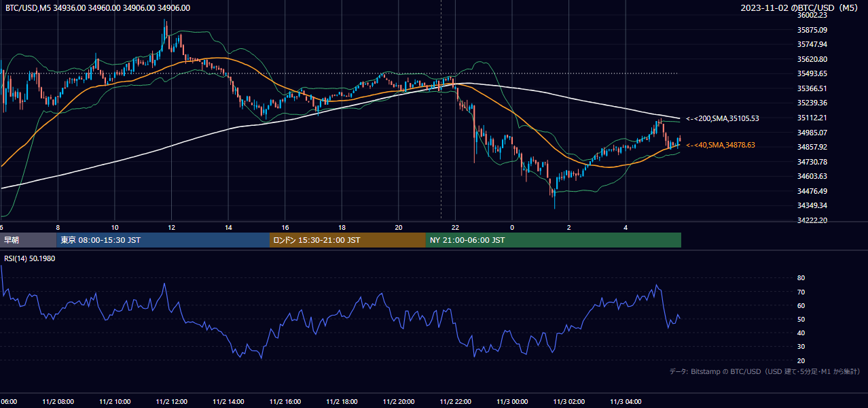Click RSI scale value 50
868x408 pixels.
[801, 319]
